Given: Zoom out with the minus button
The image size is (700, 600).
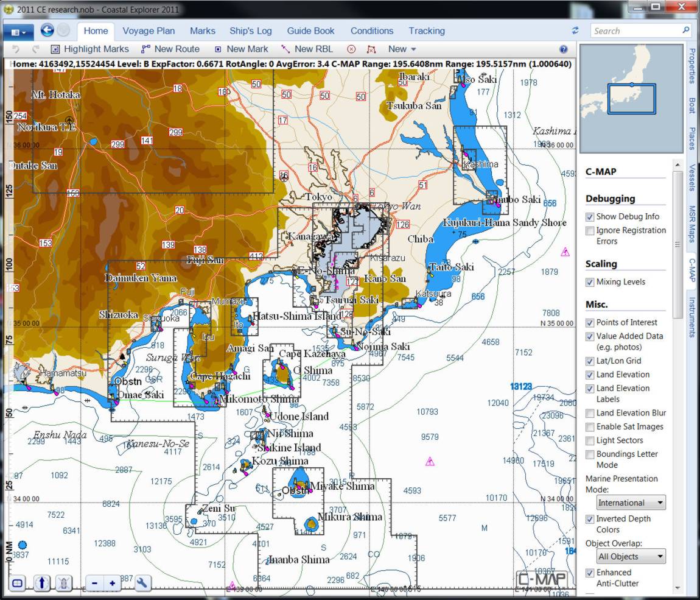Looking at the screenshot, I should [x=94, y=583].
